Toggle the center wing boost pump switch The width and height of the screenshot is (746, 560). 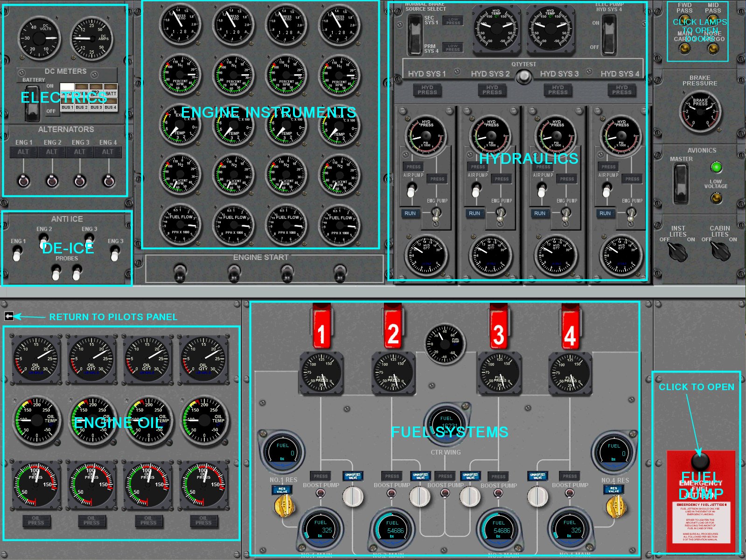pyautogui.click(x=445, y=493)
